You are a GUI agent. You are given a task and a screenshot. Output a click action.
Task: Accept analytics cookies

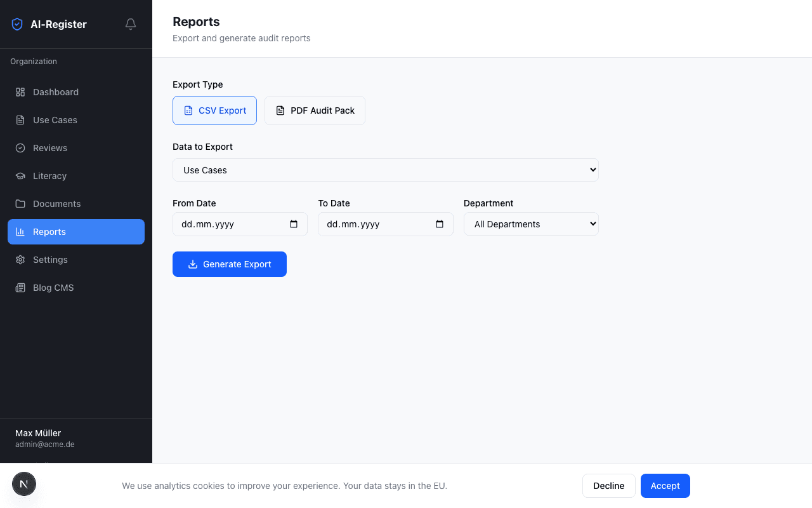(x=665, y=485)
